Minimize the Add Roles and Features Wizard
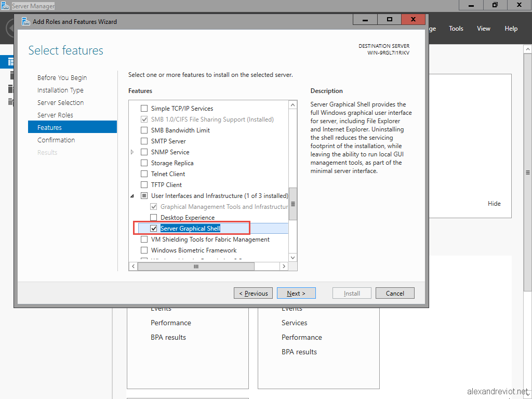Image resolution: width=532 pixels, height=399 pixels. pyautogui.click(x=365, y=19)
